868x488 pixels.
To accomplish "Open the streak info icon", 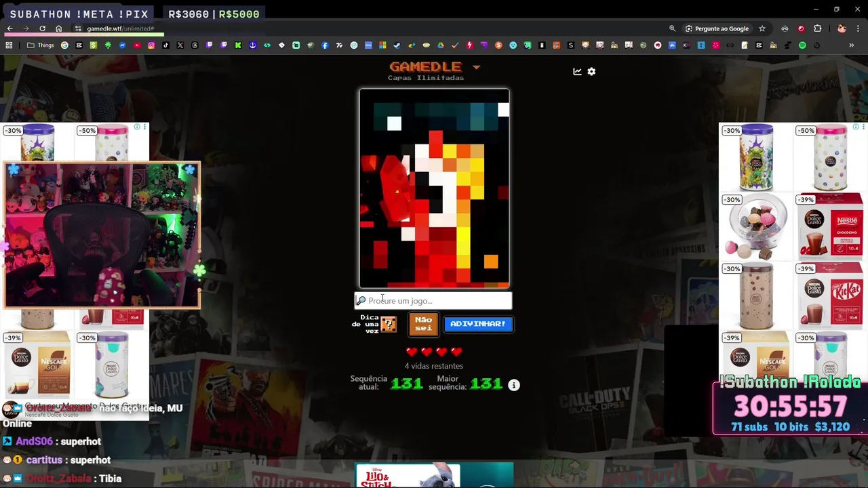I will click(x=514, y=385).
